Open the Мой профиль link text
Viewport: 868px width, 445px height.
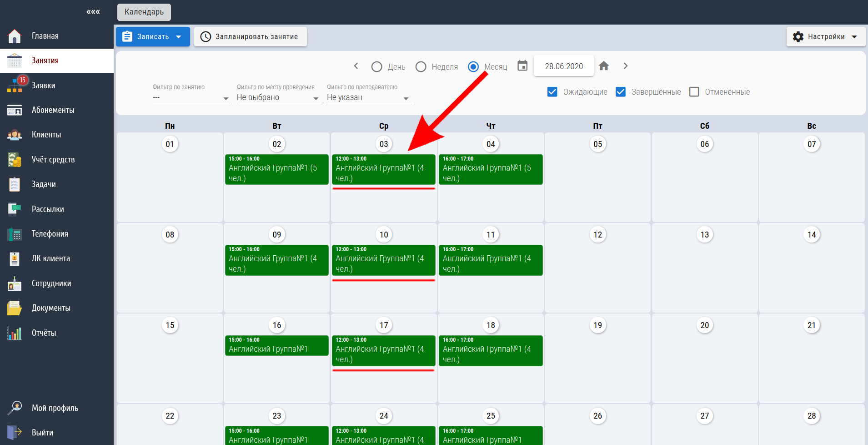55,408
